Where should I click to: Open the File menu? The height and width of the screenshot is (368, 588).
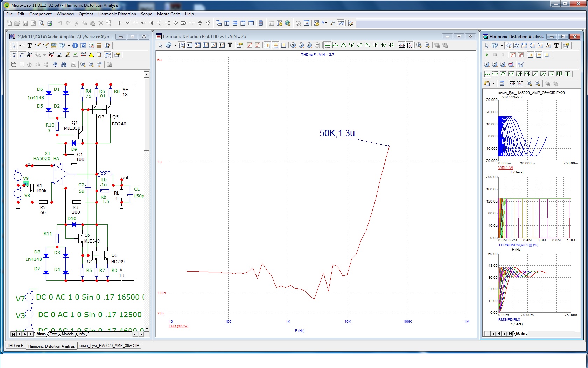click(9, 14)
